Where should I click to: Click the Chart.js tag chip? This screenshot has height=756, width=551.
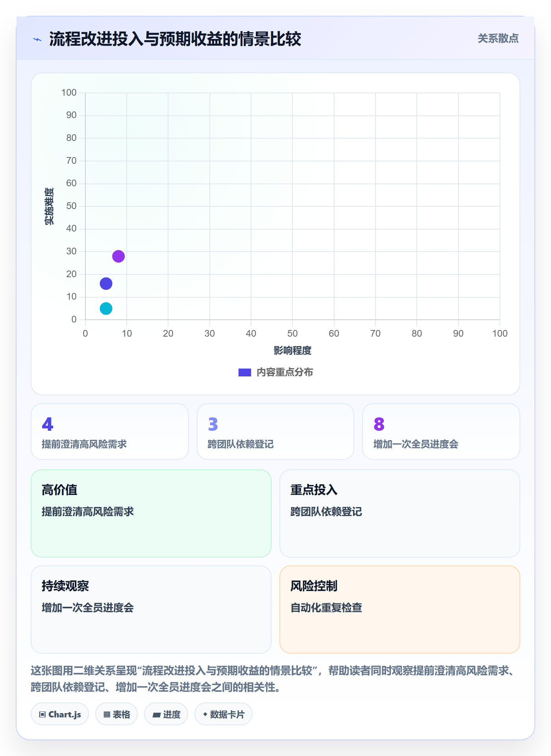(60, 714)
